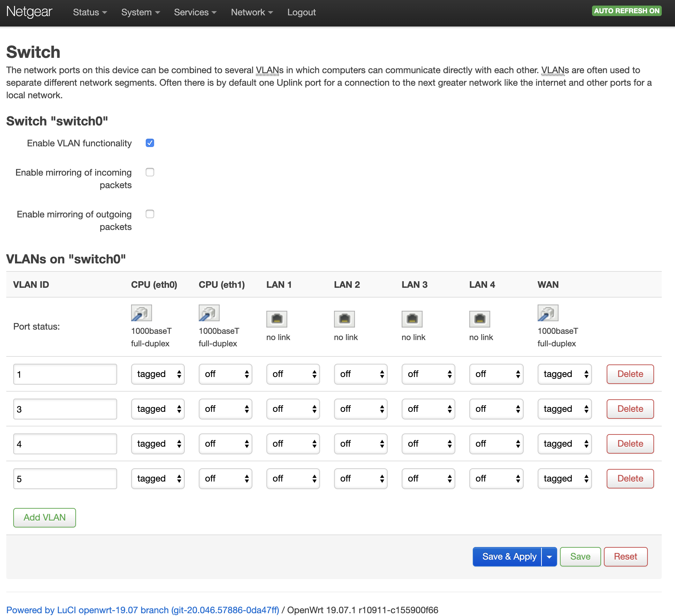Click the WAN port status icon

[548, 313]
